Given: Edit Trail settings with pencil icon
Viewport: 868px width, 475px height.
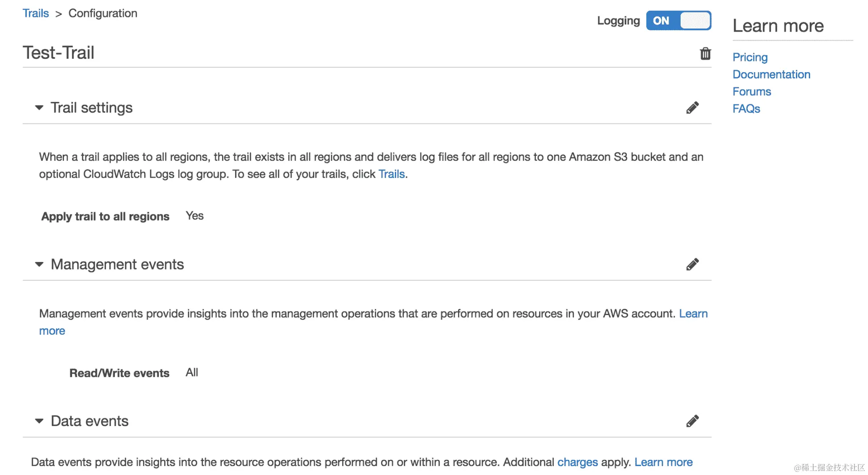Looking at the screenshot, I should (x=692, y=108).
